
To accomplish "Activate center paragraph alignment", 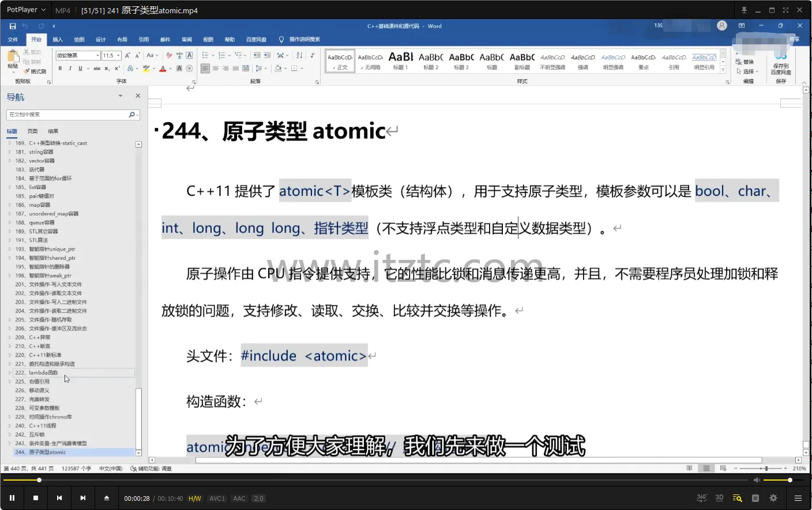I will tap(216, 68).
